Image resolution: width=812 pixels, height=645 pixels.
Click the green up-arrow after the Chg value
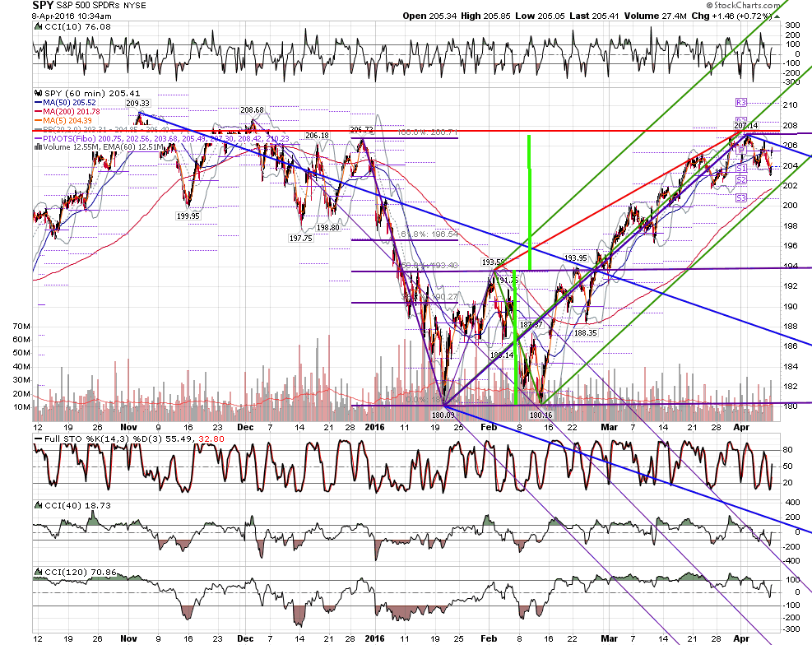coord(777,16)
